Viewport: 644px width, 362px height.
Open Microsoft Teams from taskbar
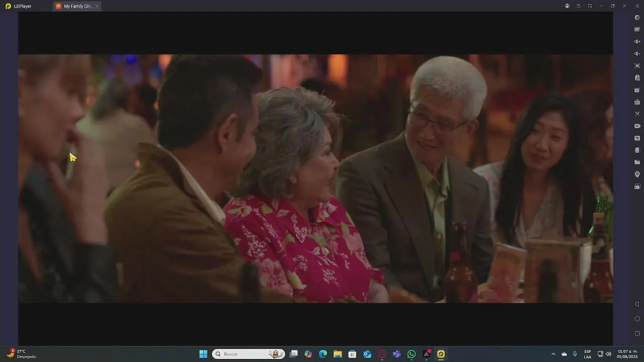tap(396, 354)
